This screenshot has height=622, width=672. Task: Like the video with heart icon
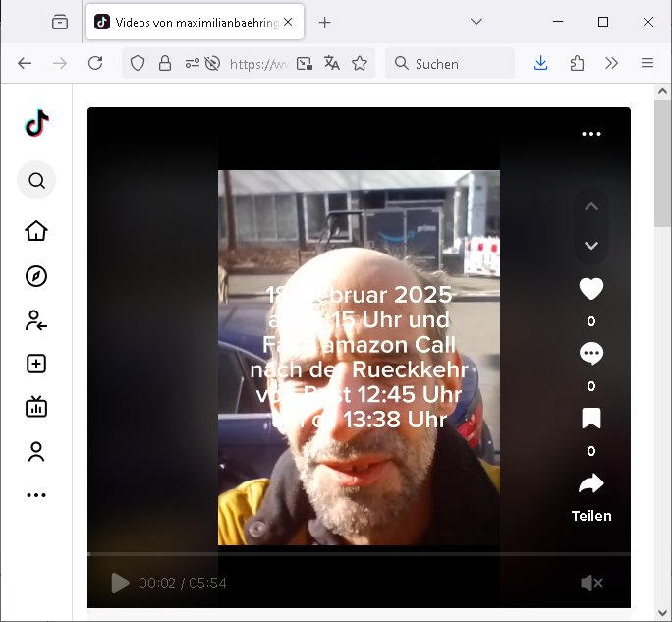pos(590,289)
